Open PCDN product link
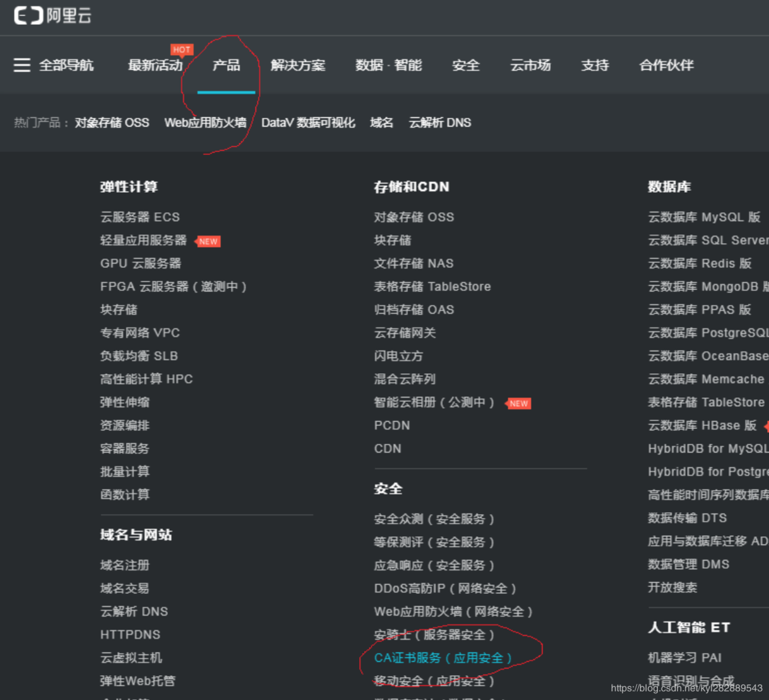The height and width of the screenshot is (700, 769). pyautogui.click(x=392, y=425)
